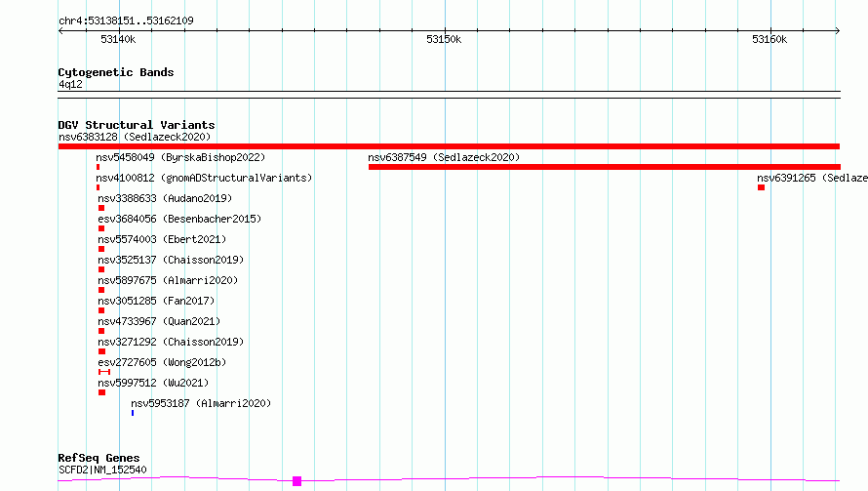
Task: Click the chr4:53138151..53162109 coordinate text
Action: pyautogui.click(x=126, y=21)
